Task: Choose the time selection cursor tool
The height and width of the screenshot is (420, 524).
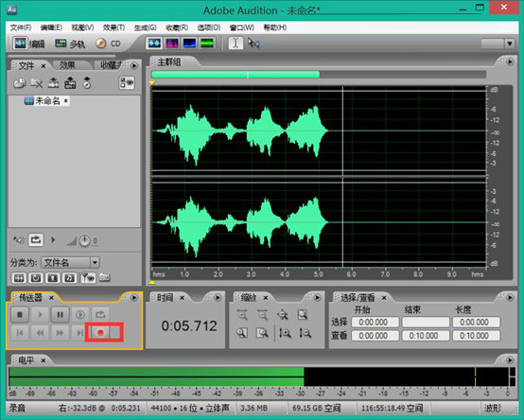Action: 236,44
